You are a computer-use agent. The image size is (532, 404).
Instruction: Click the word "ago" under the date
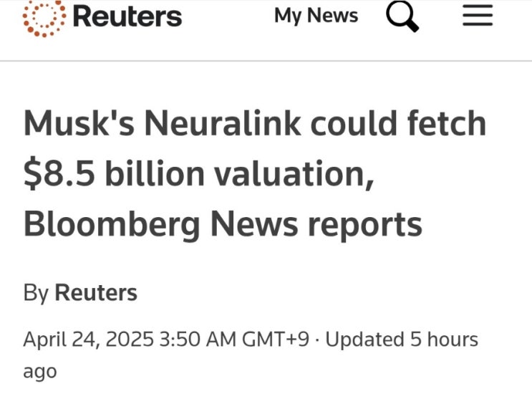tap(39, 372)
